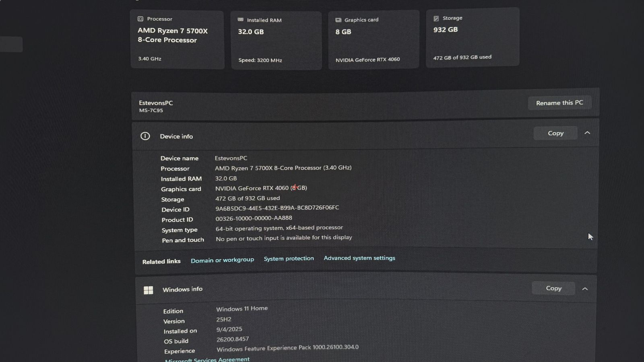Collapse the Windows info section chevron
This screenshot has width=644, height=362.
585,288
